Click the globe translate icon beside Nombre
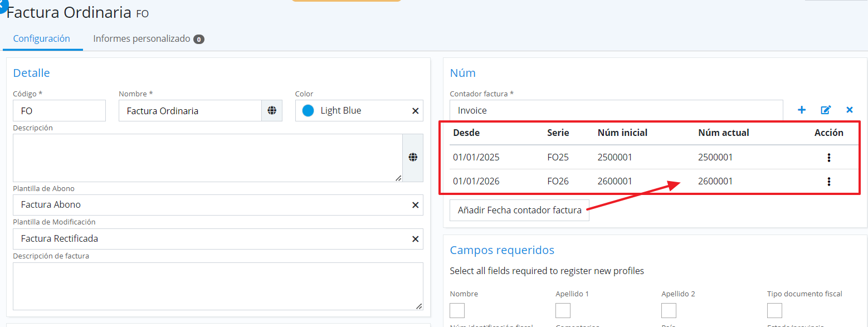The height and width of the screenshot is (327, 868). tap(272, 111)
